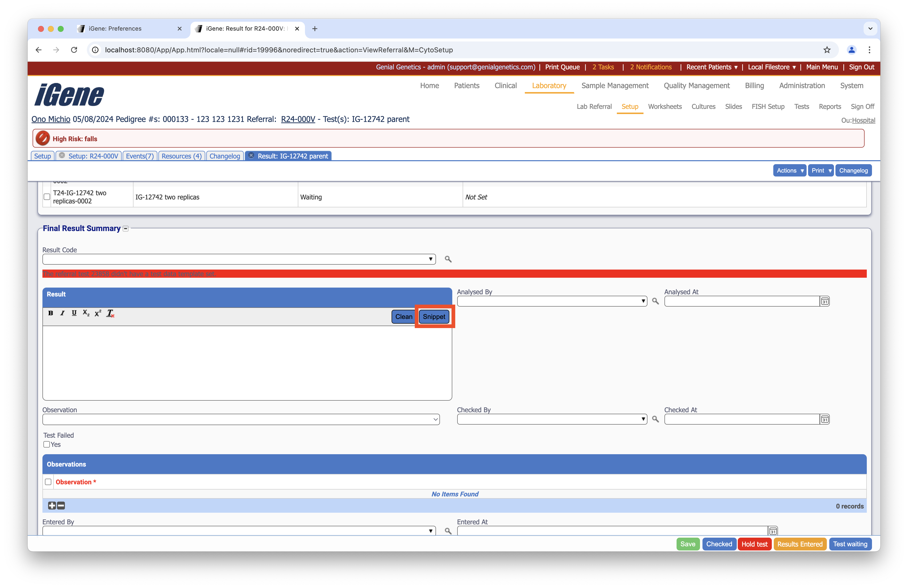Image resolution: width=908 pixels, height=588 pixels.
Task: Collapse the Final Result Summary section
Action: [126, 229]
